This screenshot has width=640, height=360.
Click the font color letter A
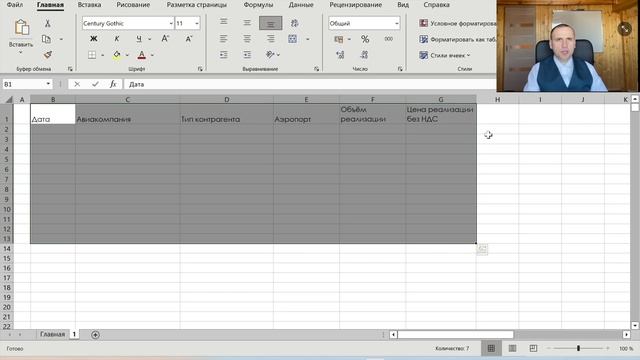pos(141,55)
